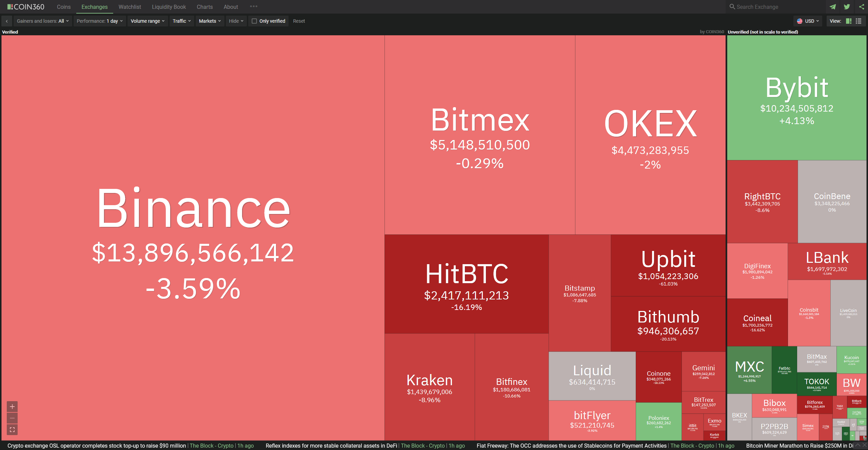Zoom out the heatmap with minus
Image resolution: width=868 pixels, height=450 pixels.
(x=12, y=418)
